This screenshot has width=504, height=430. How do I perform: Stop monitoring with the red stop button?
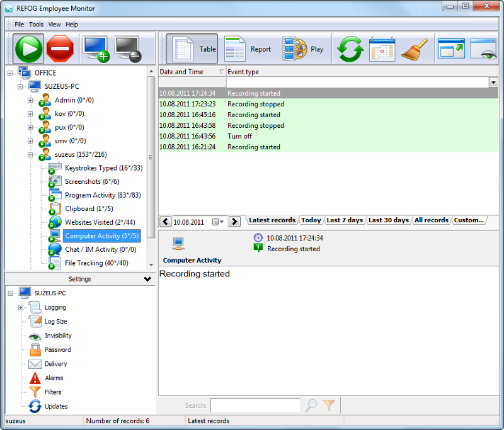click(60, 49)
